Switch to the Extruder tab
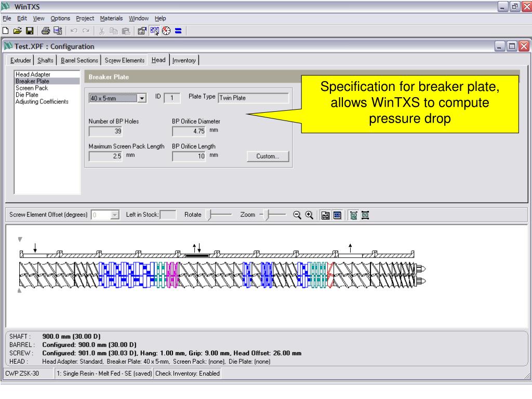 pos(20,60)
